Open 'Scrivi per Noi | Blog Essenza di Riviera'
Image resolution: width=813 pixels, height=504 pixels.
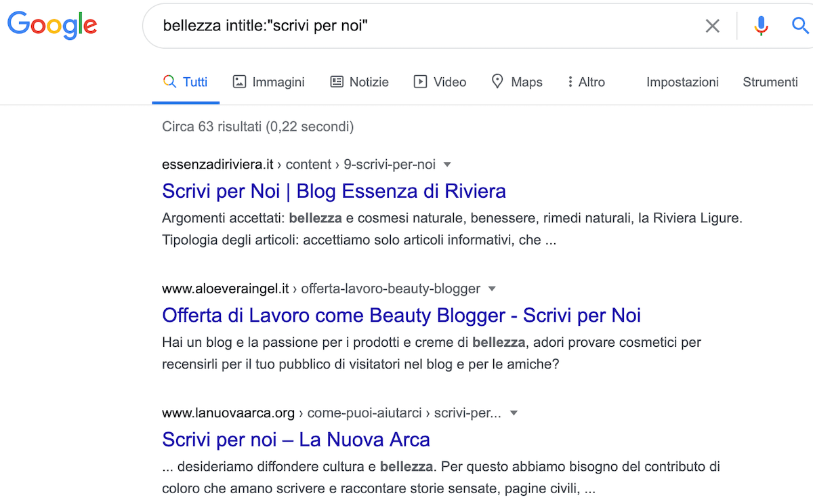pyautogui.click(x=334, y=191)
